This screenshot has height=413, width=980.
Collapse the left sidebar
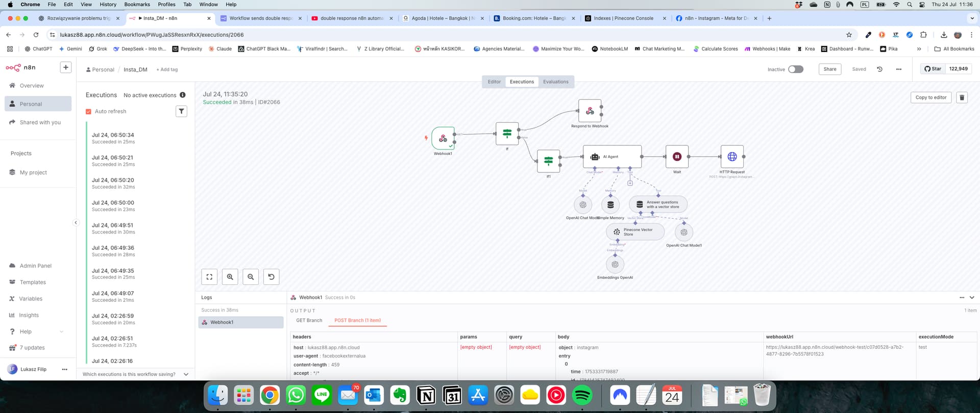click(76, 222)
